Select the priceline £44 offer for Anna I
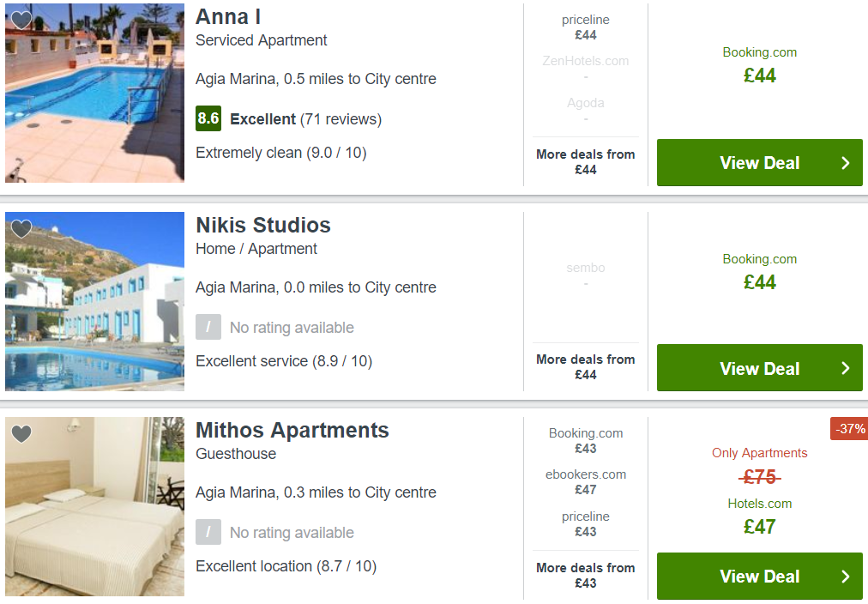This screenshot has width=868, height=604. [x=585, y=27]
